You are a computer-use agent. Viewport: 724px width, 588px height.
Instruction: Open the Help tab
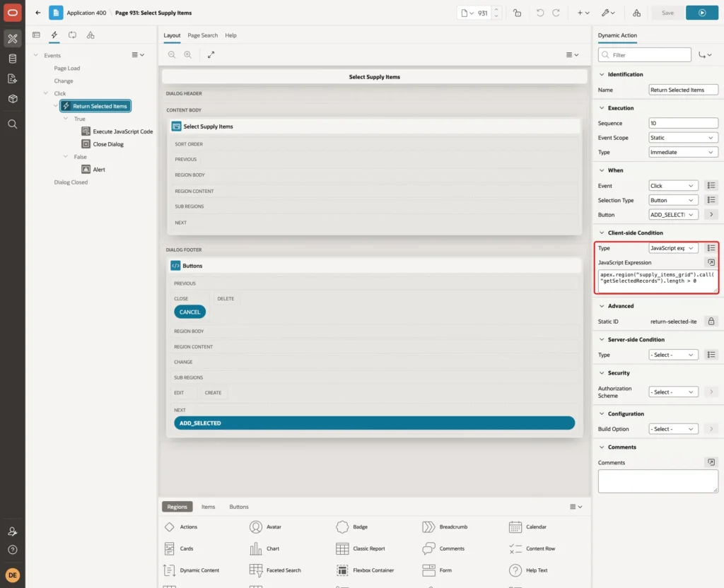231,35
